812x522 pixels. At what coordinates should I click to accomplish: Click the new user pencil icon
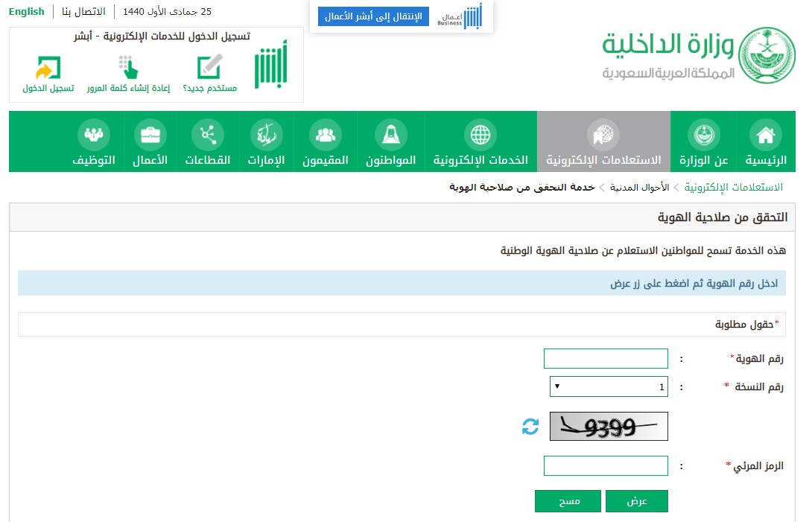pos(210,67)
